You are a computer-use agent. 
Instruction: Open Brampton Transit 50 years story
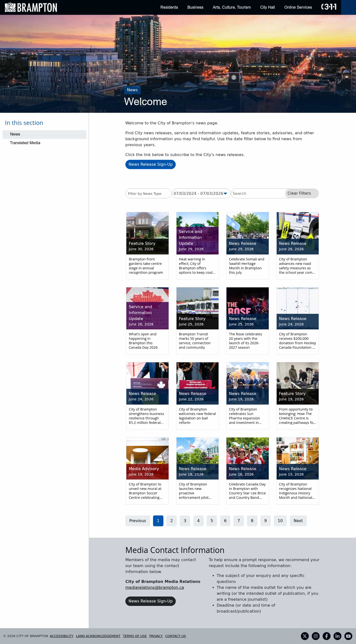pos(197,321)
